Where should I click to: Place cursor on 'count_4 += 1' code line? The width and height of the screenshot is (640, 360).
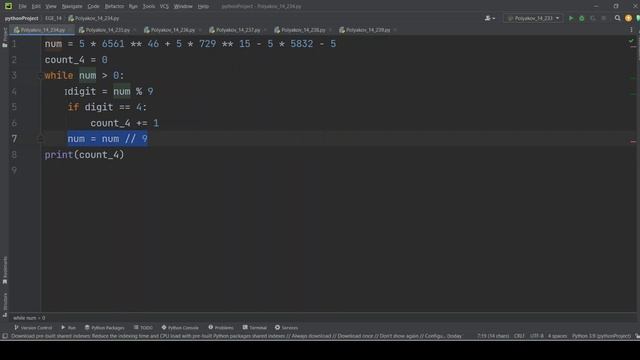(x=124, y=123)
